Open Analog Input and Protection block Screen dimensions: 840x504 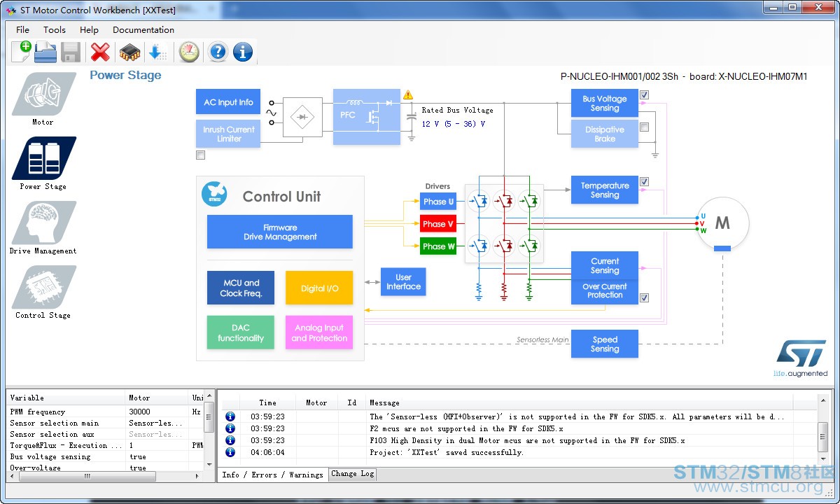[319, 332]
